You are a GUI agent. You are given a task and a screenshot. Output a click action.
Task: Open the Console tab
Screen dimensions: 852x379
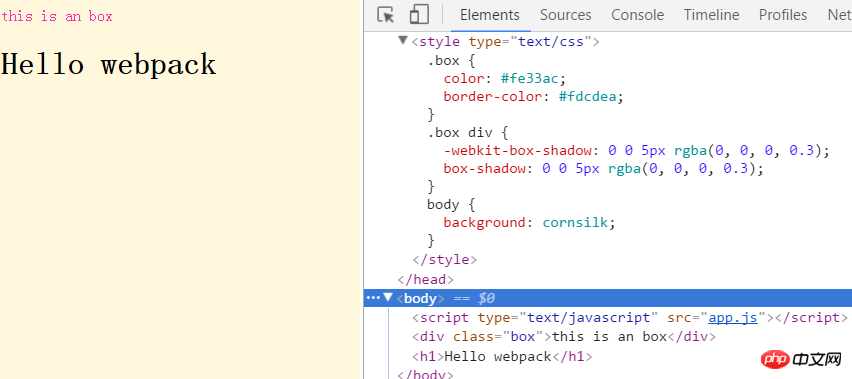click(637, 15)
